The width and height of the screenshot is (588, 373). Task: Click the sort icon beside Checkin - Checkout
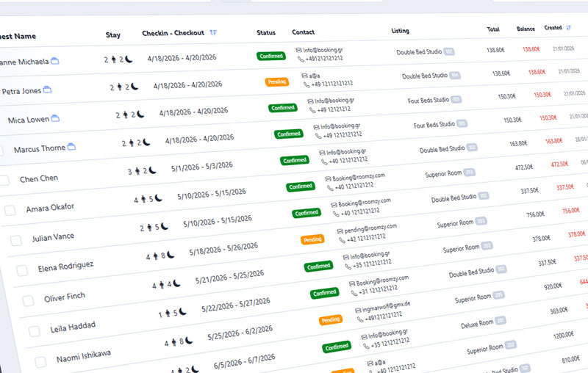(x=213, y=32)
